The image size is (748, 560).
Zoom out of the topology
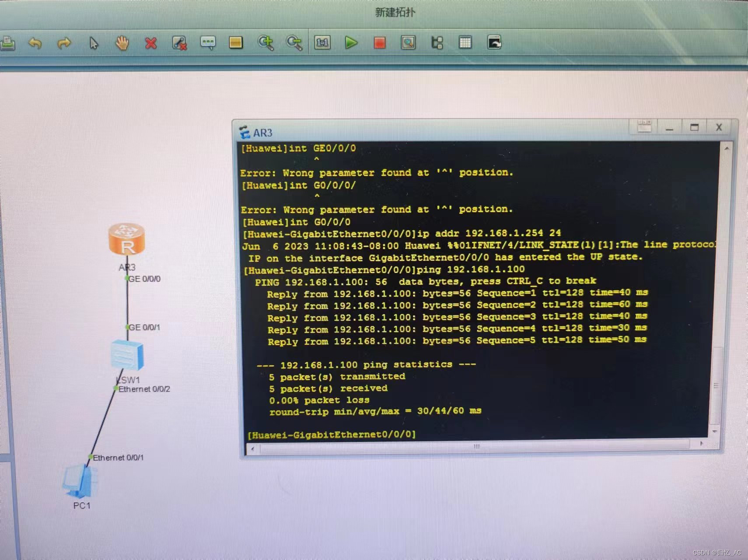tap(294, 43)
